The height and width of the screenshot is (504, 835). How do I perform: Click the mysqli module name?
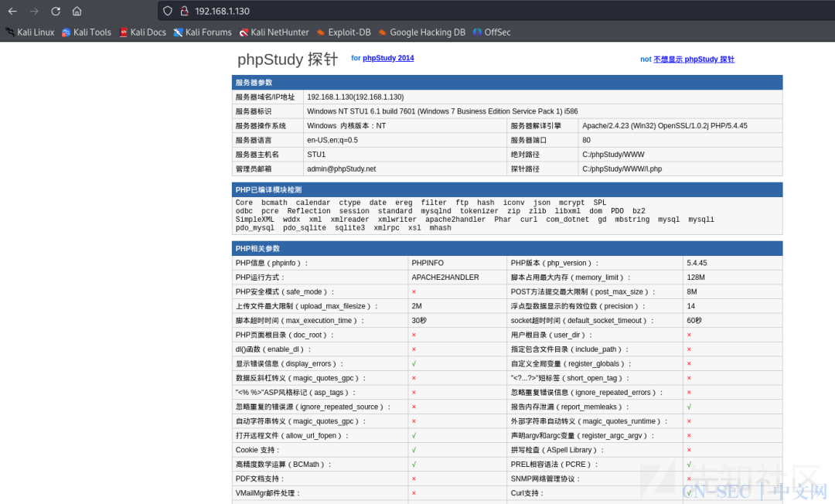coord(701,220)
